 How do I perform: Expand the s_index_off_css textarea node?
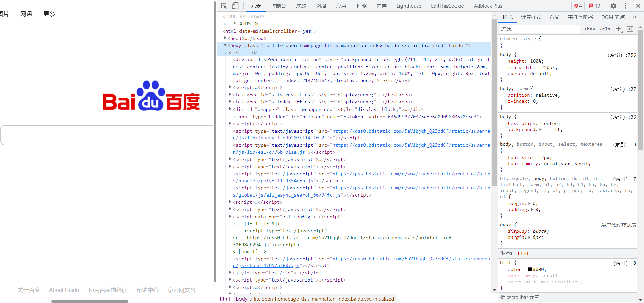230,101
